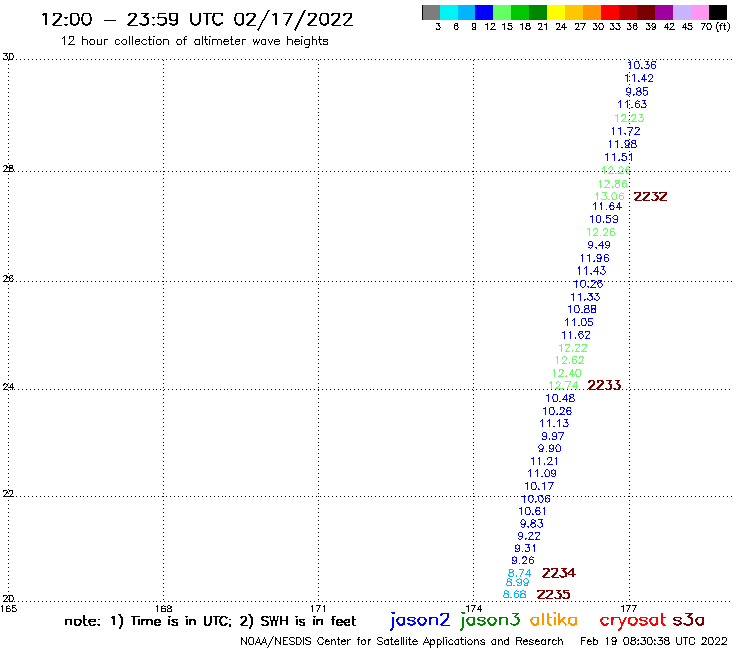Click the 11.63 wave height value

point(632,104)
